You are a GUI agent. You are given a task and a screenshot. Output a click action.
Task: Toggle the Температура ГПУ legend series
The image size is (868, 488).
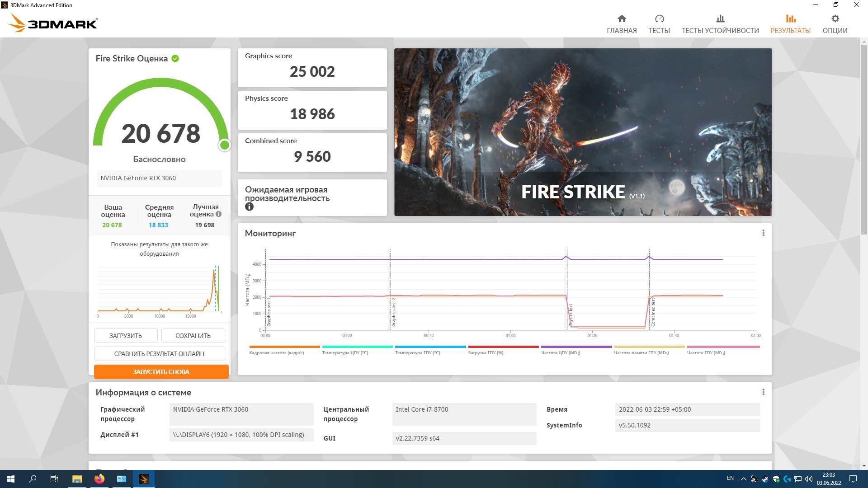pos(417,352)
